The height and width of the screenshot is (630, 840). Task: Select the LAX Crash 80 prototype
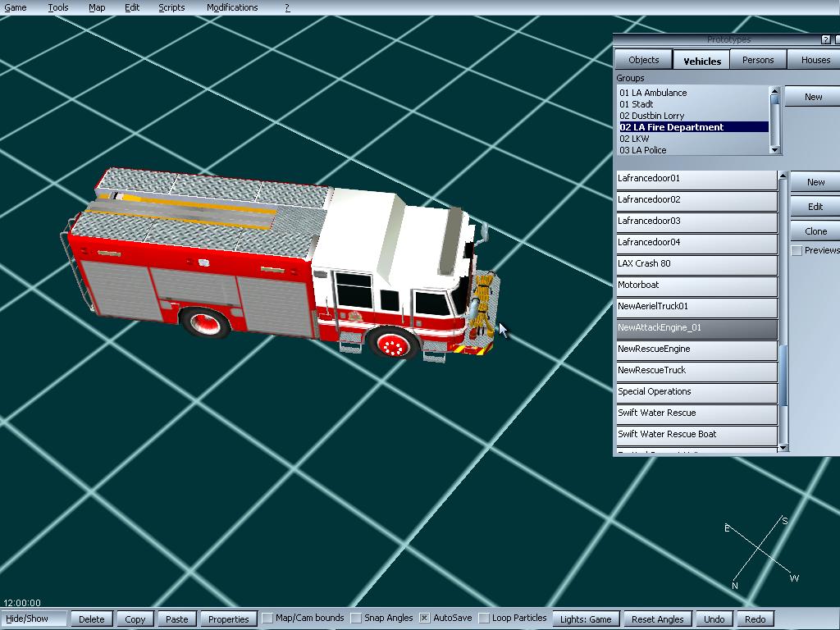pyautogui.click(x=696, y=265)
